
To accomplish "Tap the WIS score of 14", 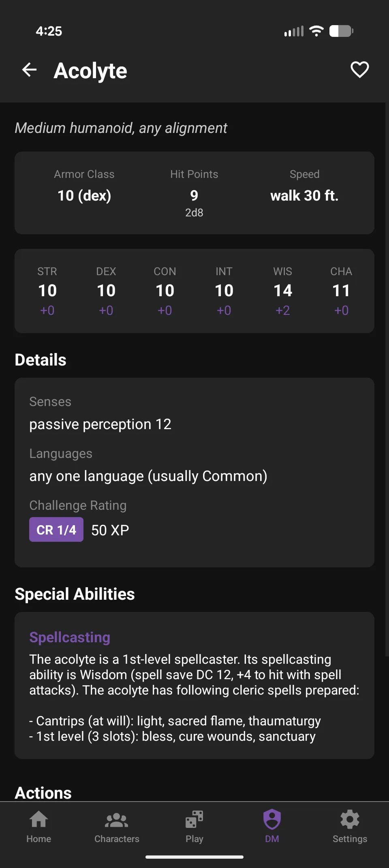I will [x=282, y=290].
